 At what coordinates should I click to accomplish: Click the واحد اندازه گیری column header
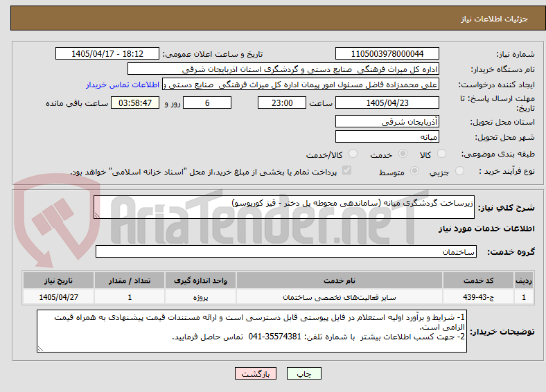click(x=200, y=280)
